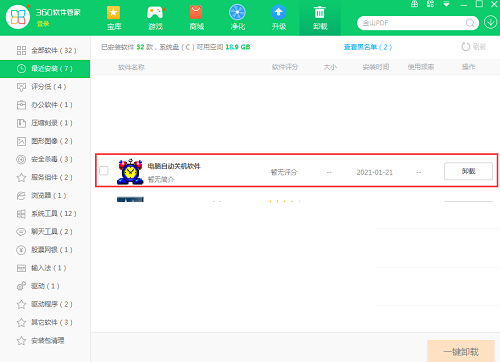Click the alarm clock icon of 电脑自动关机软件
This screenshot has height=362, width=500.
(x=130, y=171)
